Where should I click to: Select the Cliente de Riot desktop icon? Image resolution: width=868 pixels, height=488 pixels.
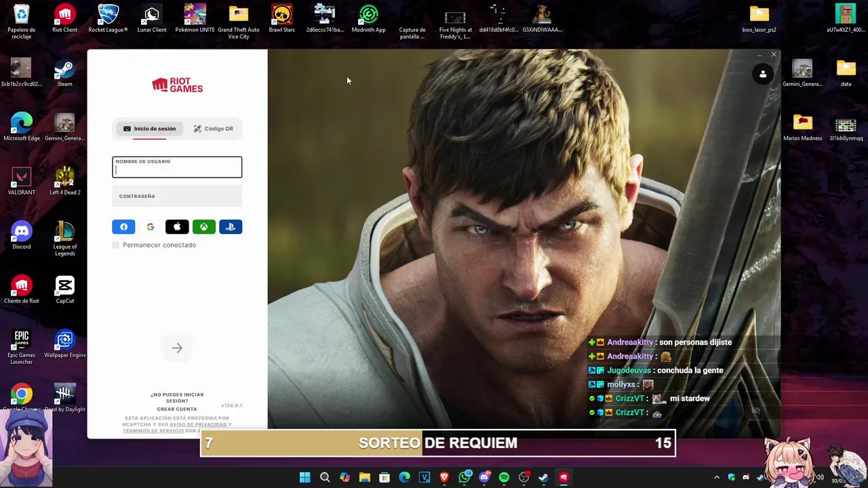(22, 290)
